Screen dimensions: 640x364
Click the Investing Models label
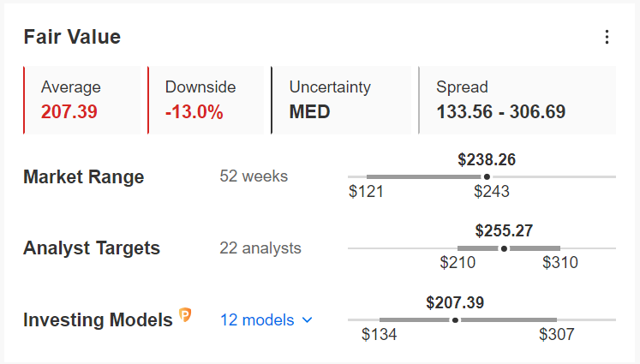[x=98, y=320]
